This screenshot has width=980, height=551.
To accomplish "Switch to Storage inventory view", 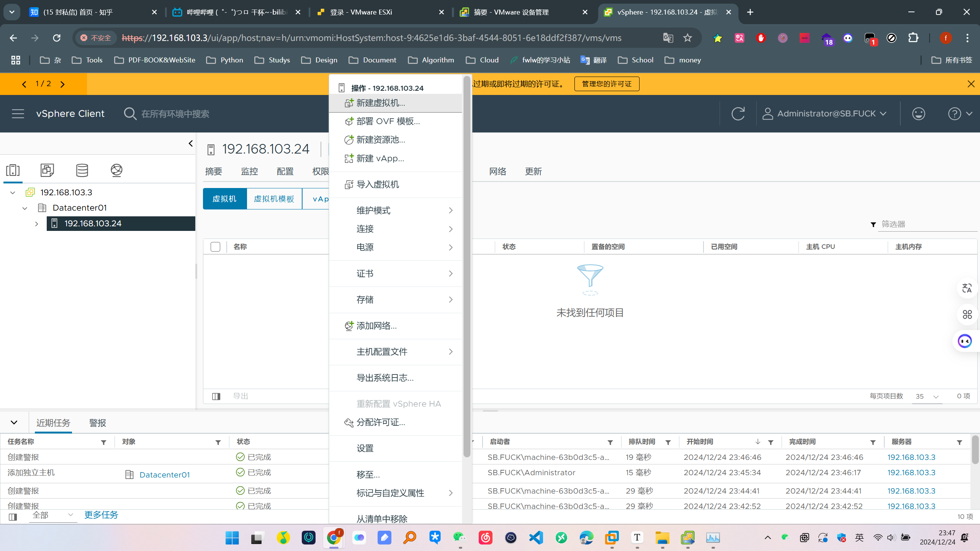I will (82, 170).
